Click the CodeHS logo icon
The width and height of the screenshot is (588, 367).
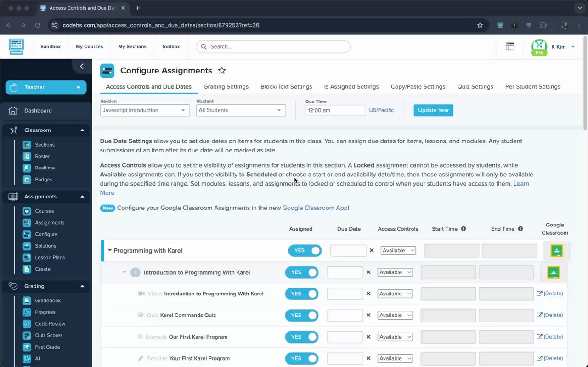tap(17, 46)
